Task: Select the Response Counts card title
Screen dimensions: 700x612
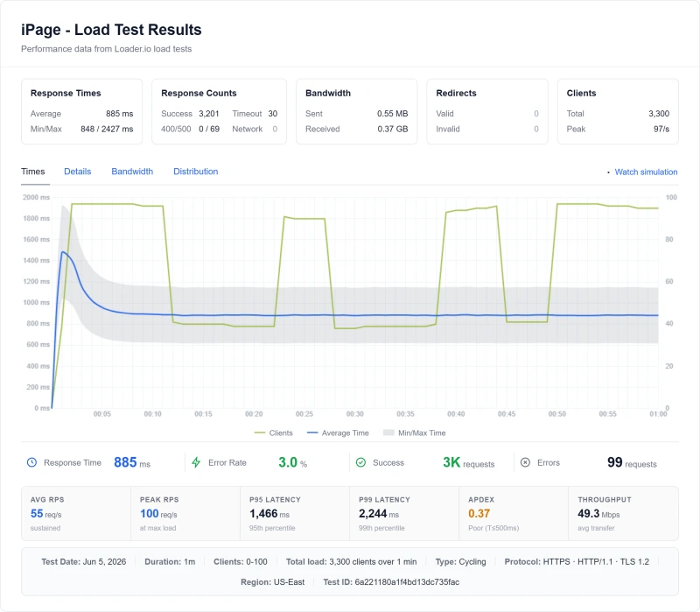Action: pyautogui.click(x=199, y=93)
